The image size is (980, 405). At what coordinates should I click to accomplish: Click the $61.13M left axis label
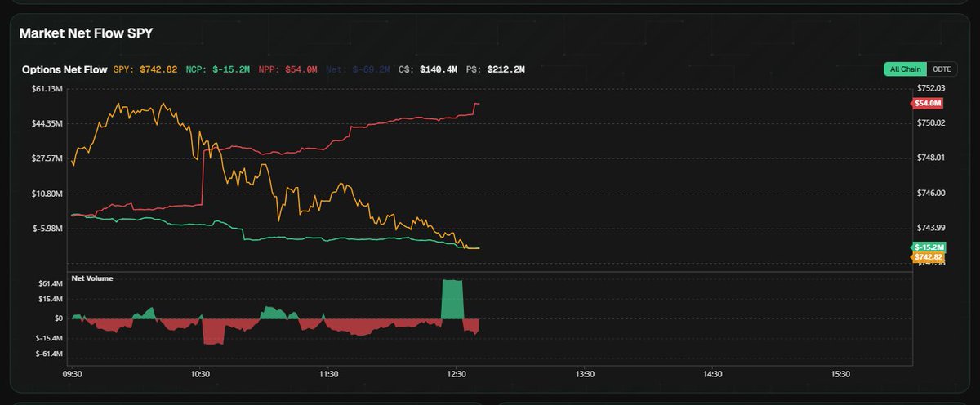tap(47, 88)
